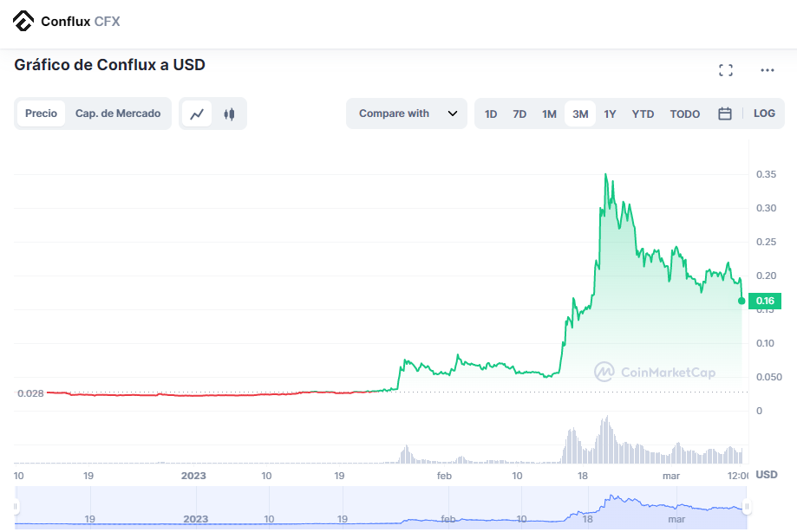Screen dimensions: 797x532
Task: Click the 0.35 price axis label
Action: (x=766, y=174)
